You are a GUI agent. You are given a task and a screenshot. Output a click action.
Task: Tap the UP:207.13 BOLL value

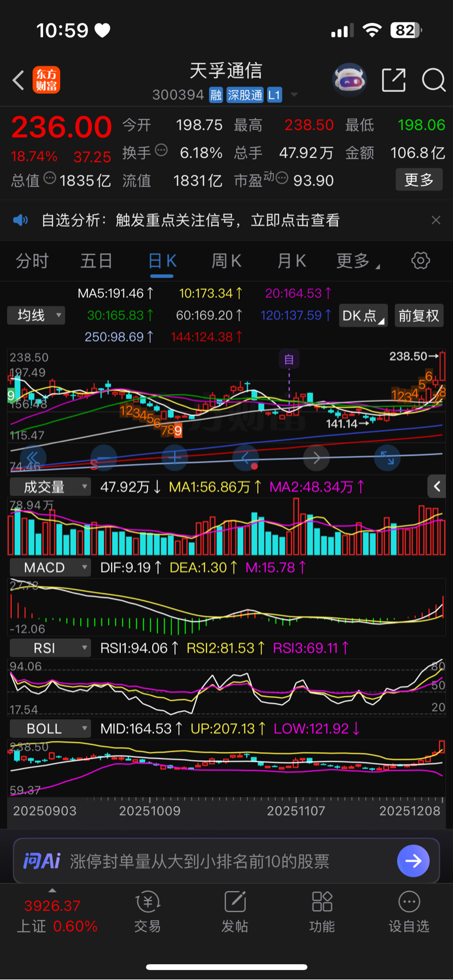[x=228, y=729]
